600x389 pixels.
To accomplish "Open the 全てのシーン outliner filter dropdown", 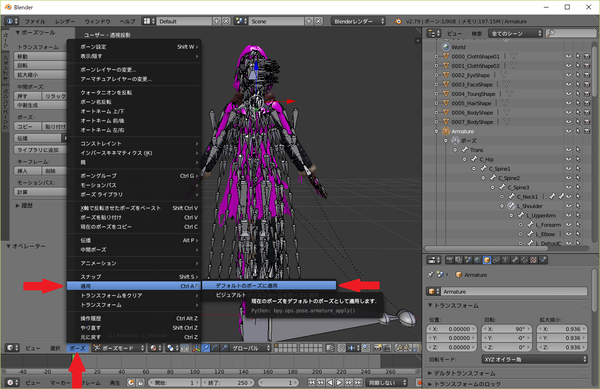I will click(x=515, y=34).
